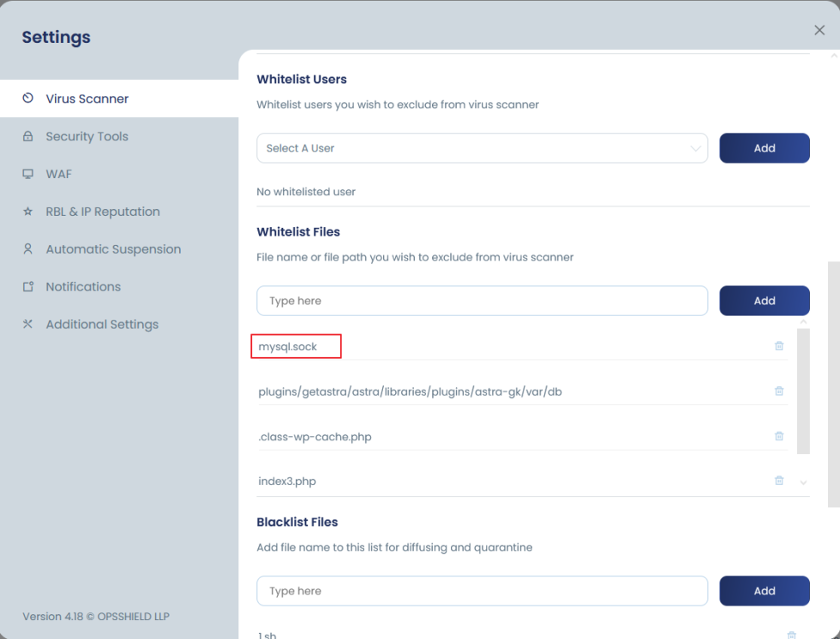Click the Security Tools lock icon
Viewport: 840px width, 639px height.
(29, 135)
